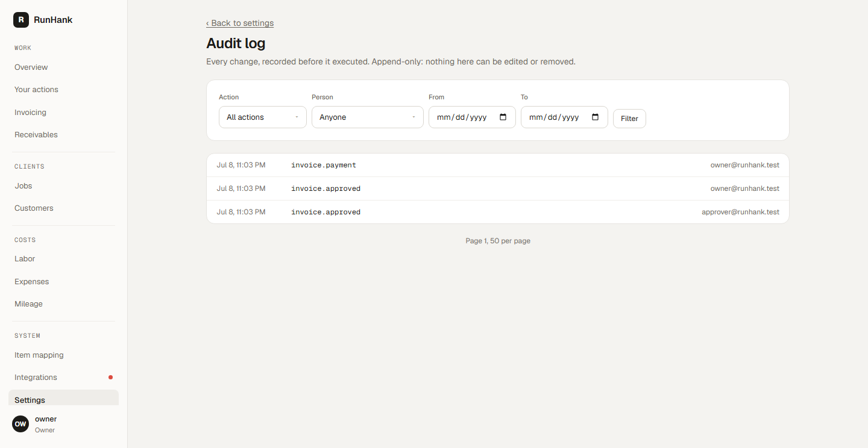Image resolution: width=868 pixels, height=448 pixels.
Task: Open Item mapping settings
Action: click(63, 355)
